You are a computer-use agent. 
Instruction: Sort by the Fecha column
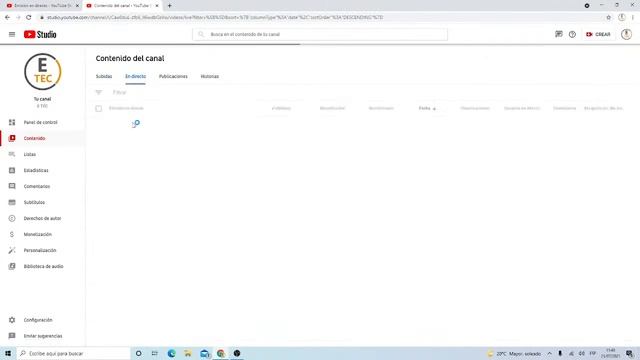[427, 108]
